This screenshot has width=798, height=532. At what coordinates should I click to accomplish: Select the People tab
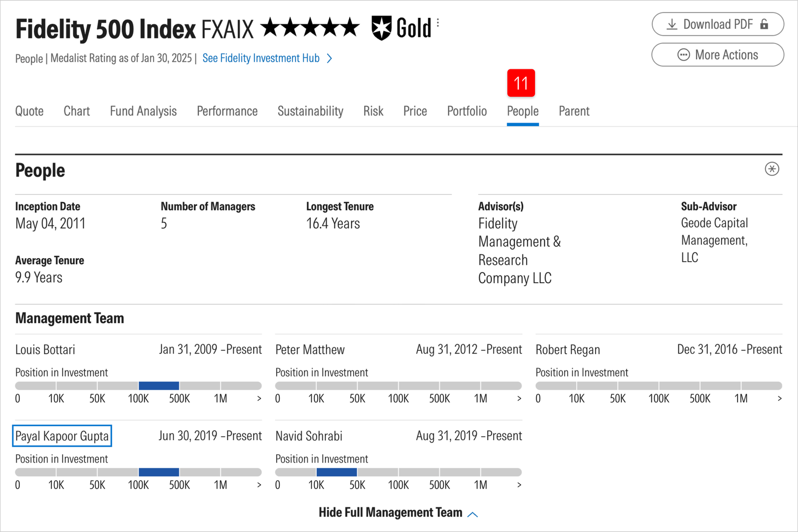pyautogui.click(x=523, y=111)
